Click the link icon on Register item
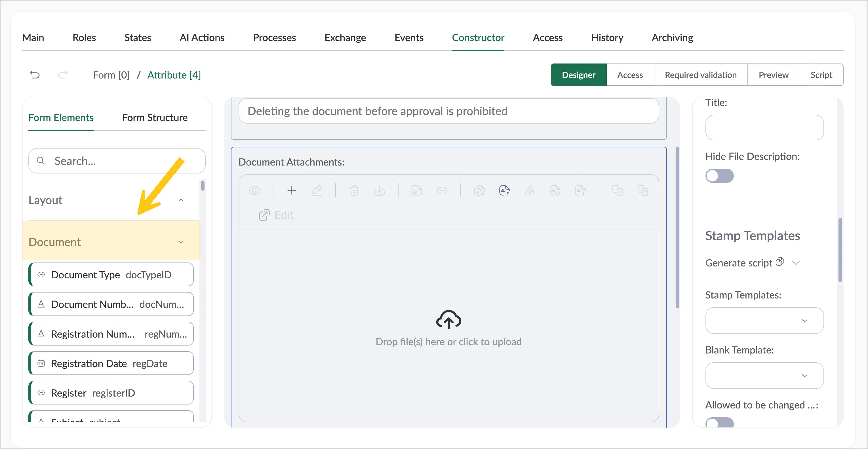 point(41,393)
